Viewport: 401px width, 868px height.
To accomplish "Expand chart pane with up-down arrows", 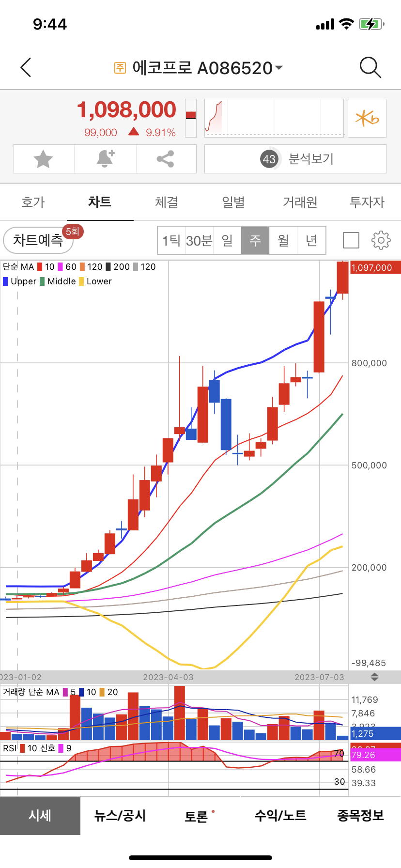I will coord(374,677).
